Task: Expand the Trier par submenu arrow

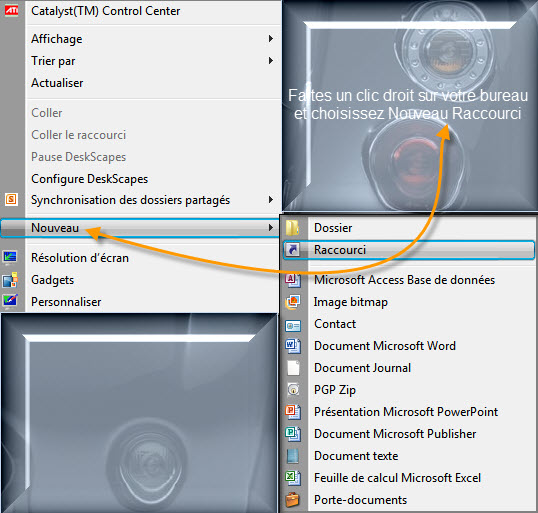Action: point(271,61)
